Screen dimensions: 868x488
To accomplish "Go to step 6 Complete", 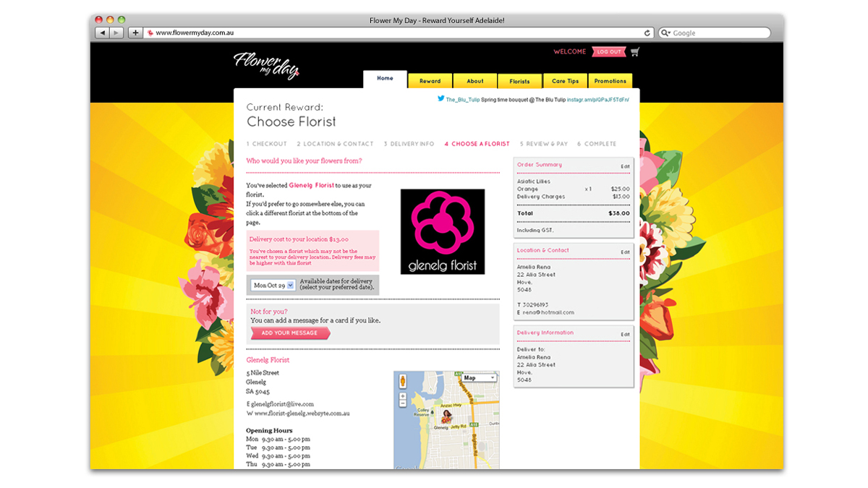I will click(597, 144).
